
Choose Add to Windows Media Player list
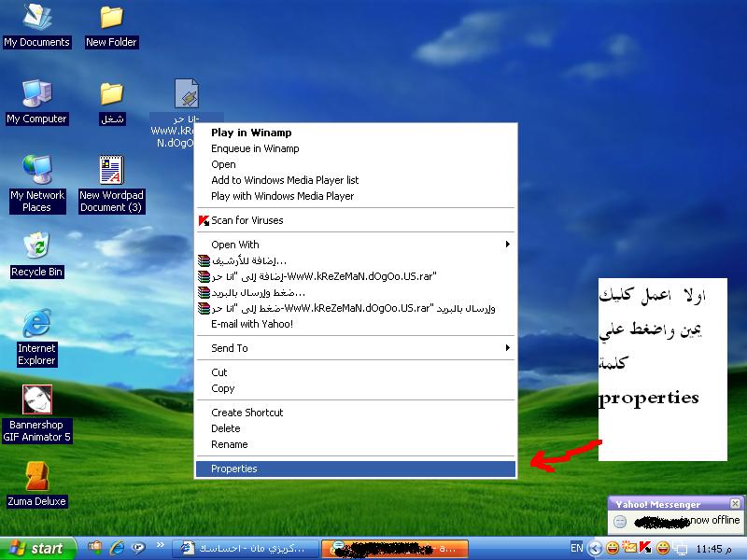pyautogui.click(x=356, y=180)
